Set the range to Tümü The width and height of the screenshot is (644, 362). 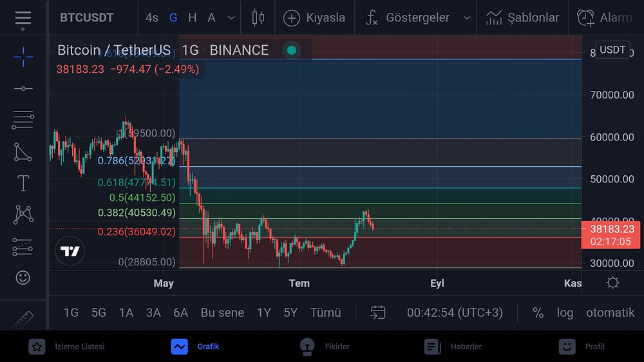325,312
